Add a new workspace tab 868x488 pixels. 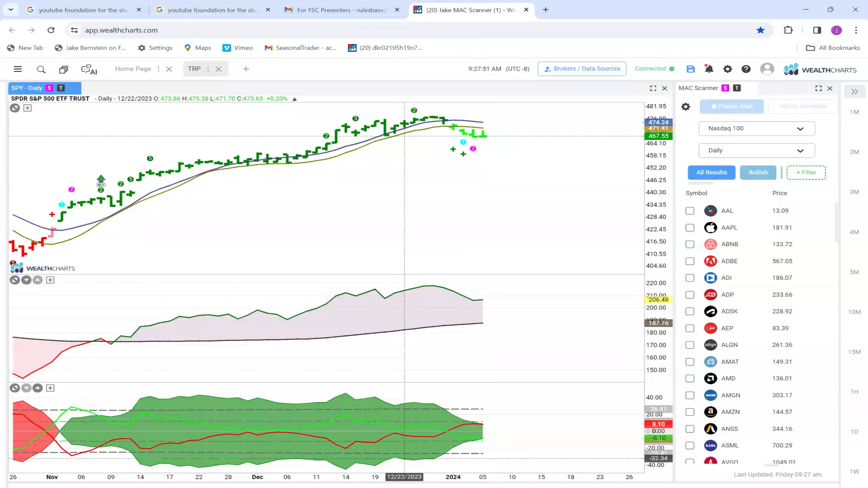click(x=246, y=69)
